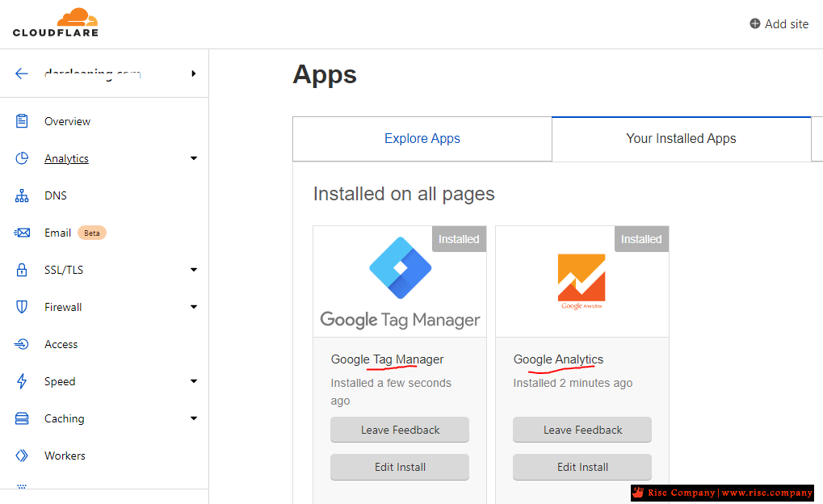The image size is (823, 504).
Task: Click the Workers diamond brackets icon
Action: (x=22, y=456)
